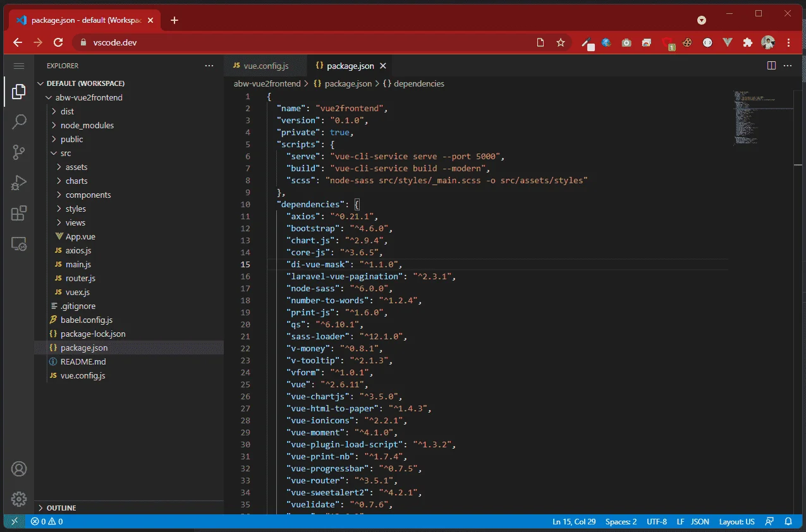Open README.md in the explorer
This screenshot has height=532, width=806.
[x=83, y=361]
